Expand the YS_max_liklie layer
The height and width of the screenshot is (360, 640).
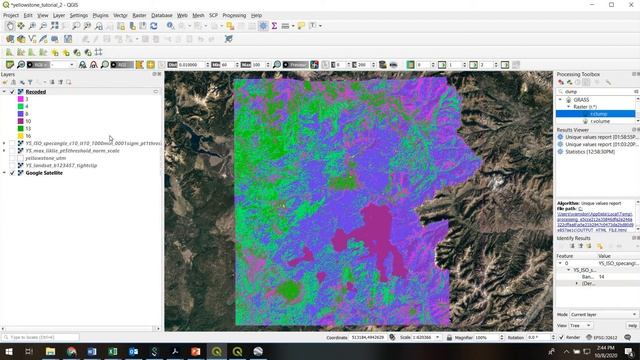click(4, 151)
